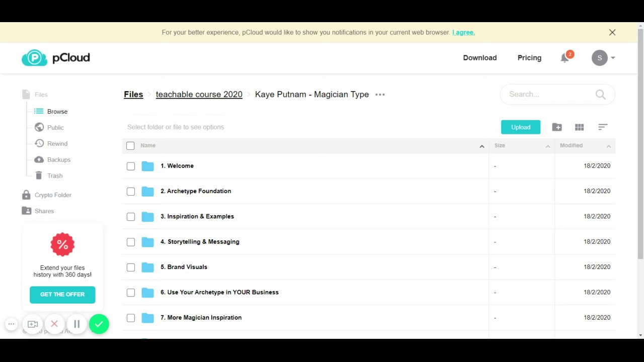Check the 1. Welcome checkbox
This screenshot has height=362, width=644.
point(131,166)
